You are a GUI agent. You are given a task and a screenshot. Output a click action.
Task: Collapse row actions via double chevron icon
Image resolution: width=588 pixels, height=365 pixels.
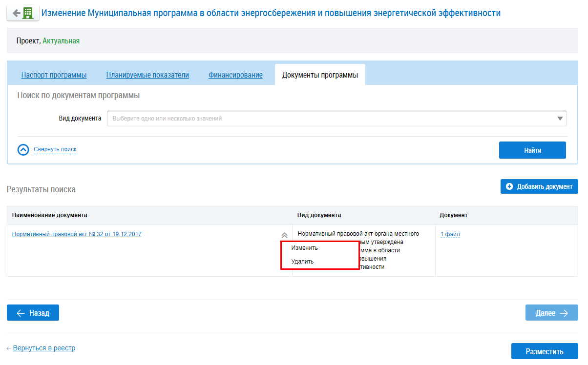pos(284,235)
